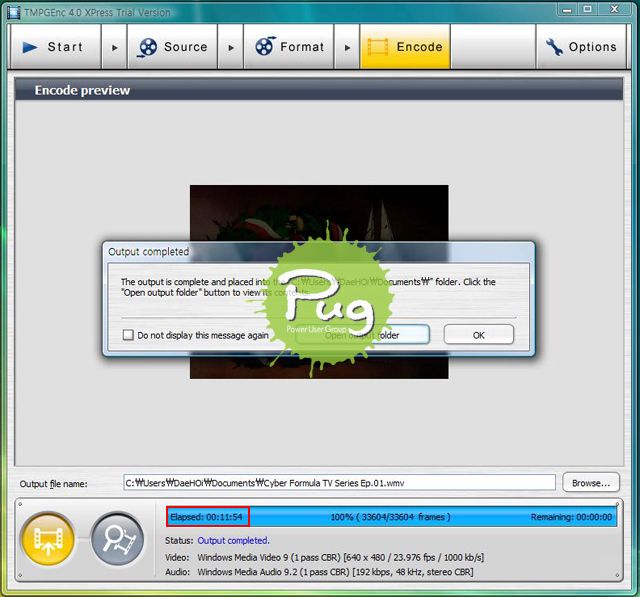Maximize the TMPGEnc window

pos(587,10)
